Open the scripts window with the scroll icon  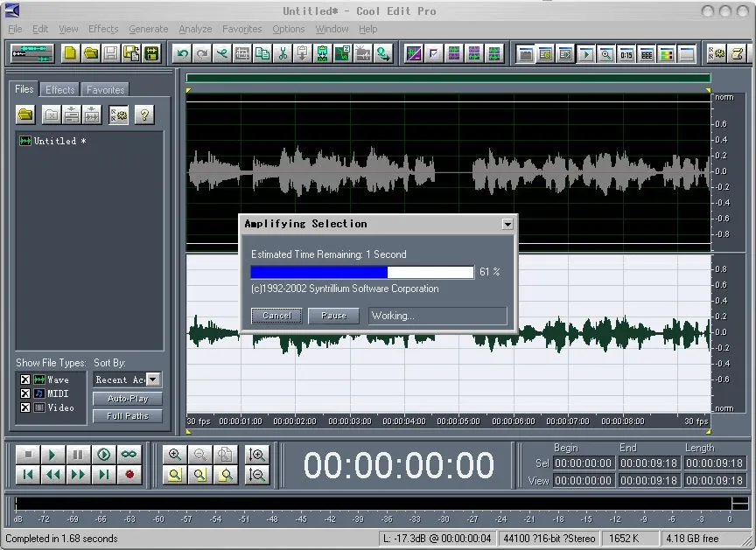(737, 53)
